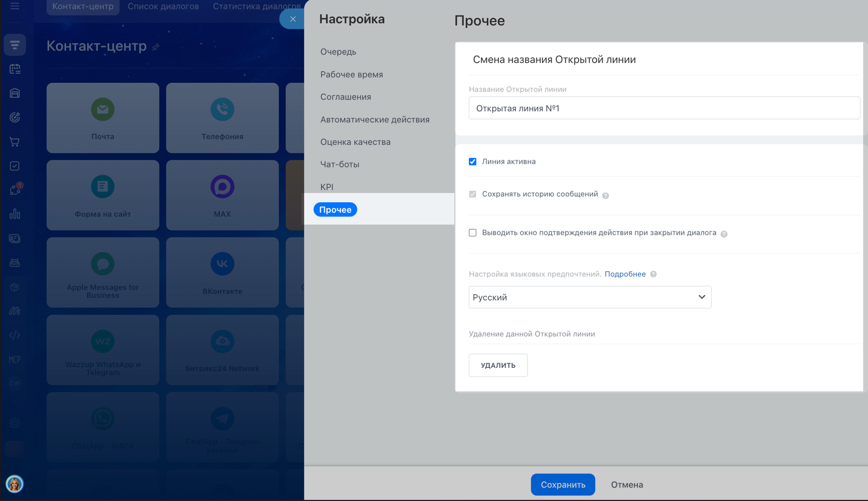
Task: Expand the Русский language dropdown
Action: tap(590, 297)
